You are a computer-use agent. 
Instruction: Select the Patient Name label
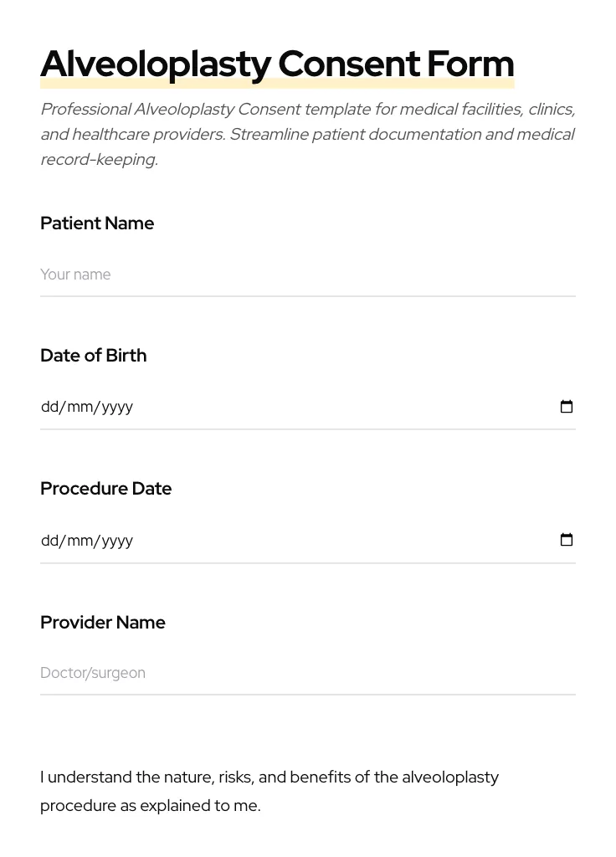(x=97, y=223)
